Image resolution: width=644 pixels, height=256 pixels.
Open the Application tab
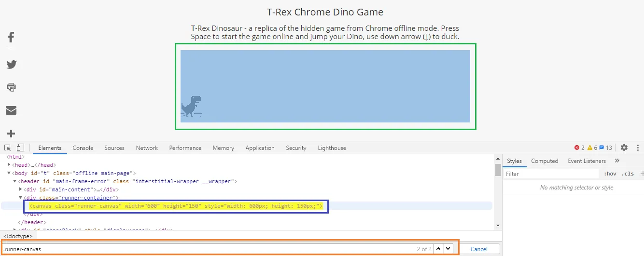(260, 148)
